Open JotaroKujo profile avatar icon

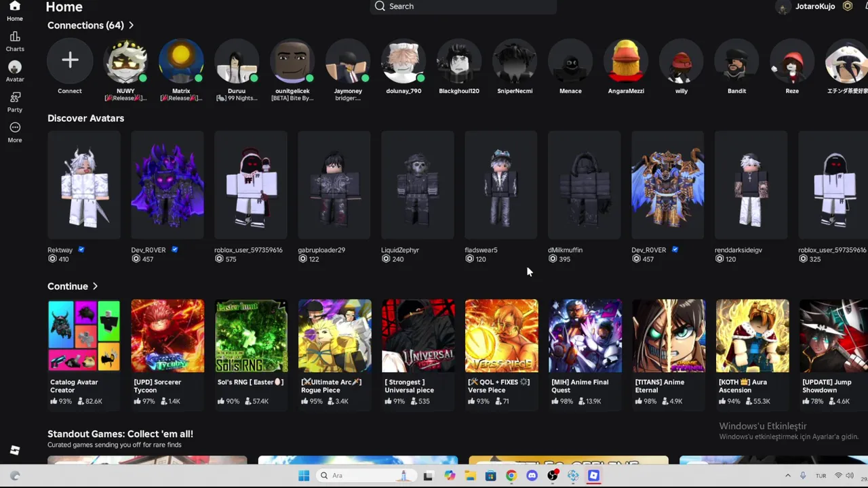tap(783, 7)
